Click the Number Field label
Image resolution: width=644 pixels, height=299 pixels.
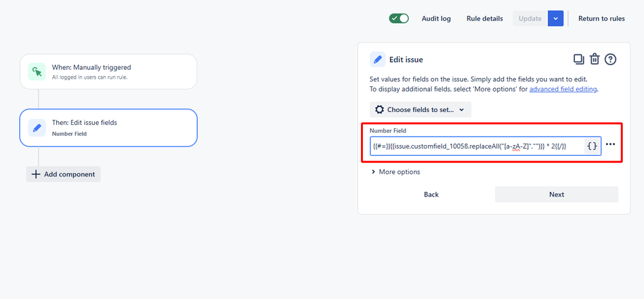click(387, 131)
